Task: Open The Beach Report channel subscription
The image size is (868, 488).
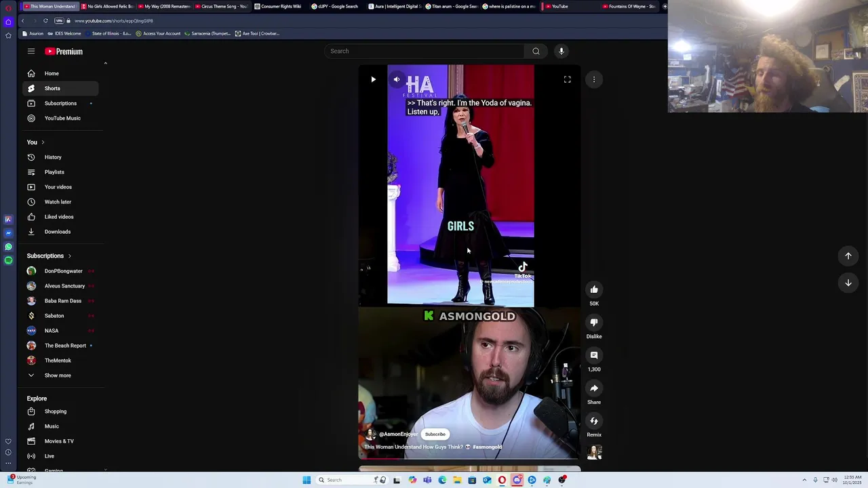Action: coord(60,346)
